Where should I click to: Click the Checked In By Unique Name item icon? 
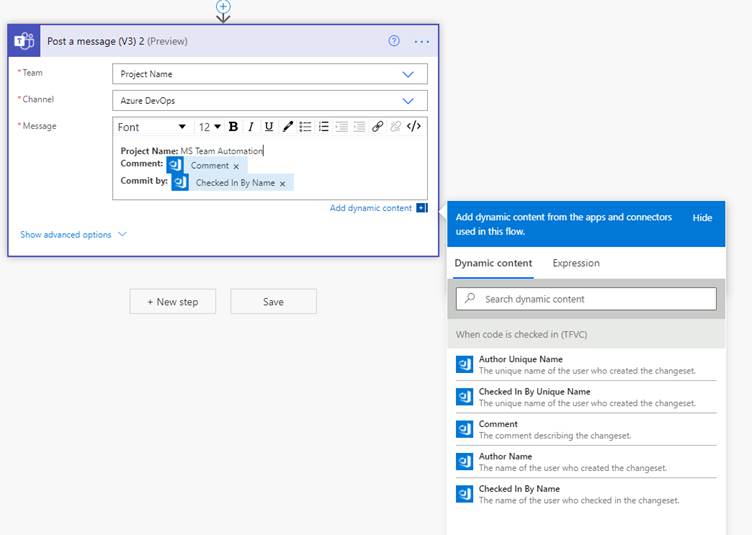pyautogui.click(x=464, y=397)
